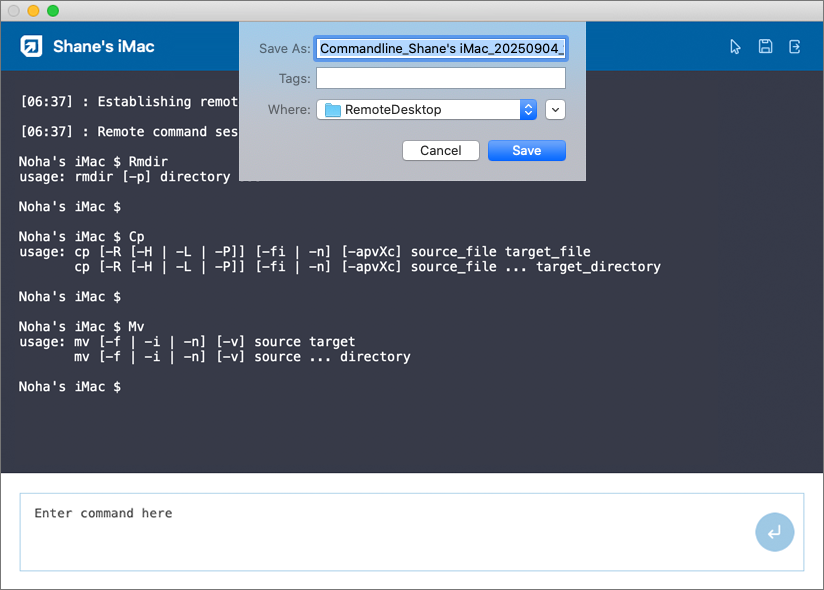
Task: Expand the save dialog with chevron button
Action: tap(556, 110)
